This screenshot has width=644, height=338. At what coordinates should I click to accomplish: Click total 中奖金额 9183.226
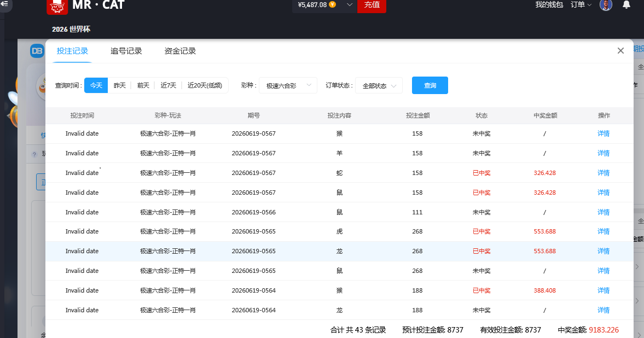(588, 330)
